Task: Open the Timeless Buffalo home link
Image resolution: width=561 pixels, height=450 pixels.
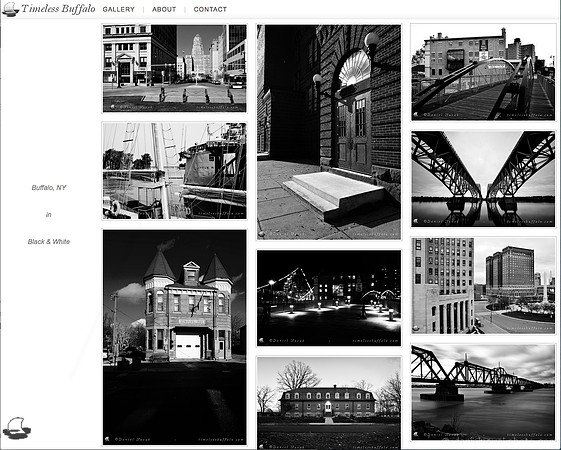Action: [58, 9]
